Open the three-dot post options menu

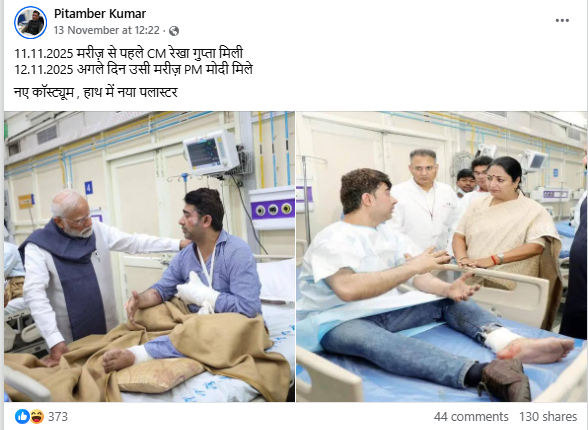point(562,20)
